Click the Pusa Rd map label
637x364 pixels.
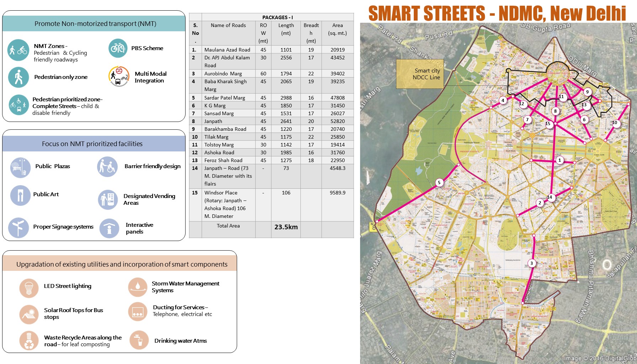439,35
